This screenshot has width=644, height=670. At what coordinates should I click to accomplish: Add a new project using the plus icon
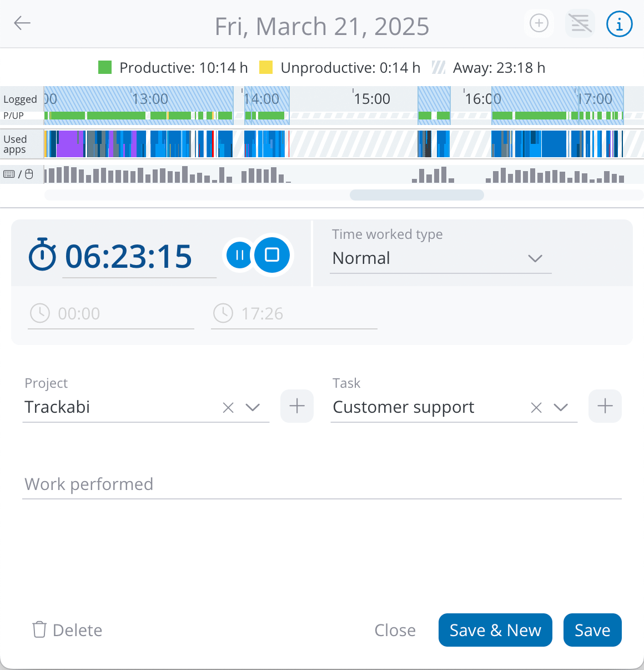coord(296,406)
